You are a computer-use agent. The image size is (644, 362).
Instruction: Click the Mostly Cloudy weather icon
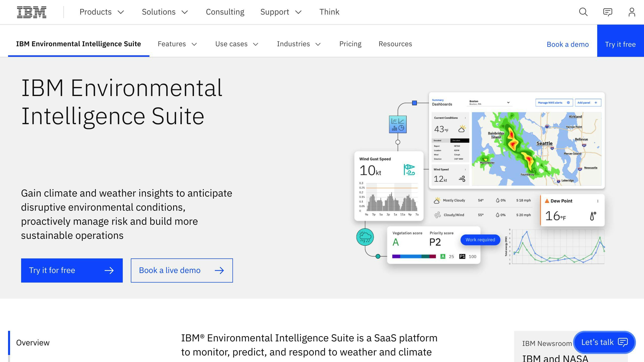(x=437, y=200)
